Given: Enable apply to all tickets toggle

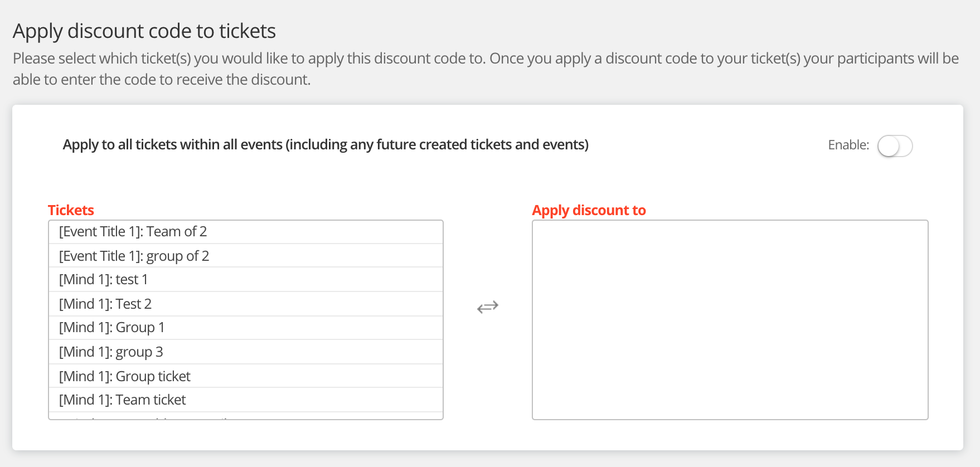Looking at the screenshot, I should 895,146.
